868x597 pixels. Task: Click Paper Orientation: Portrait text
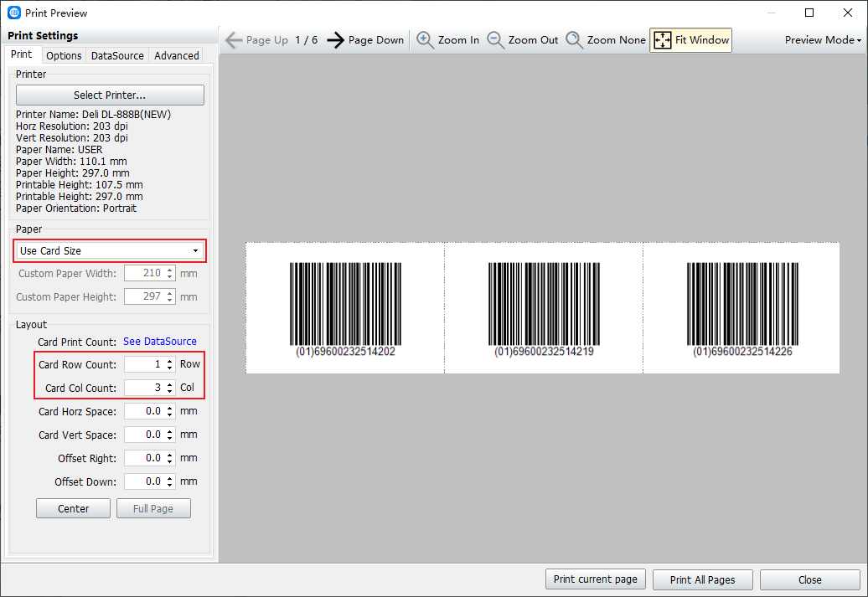[76, 208]
